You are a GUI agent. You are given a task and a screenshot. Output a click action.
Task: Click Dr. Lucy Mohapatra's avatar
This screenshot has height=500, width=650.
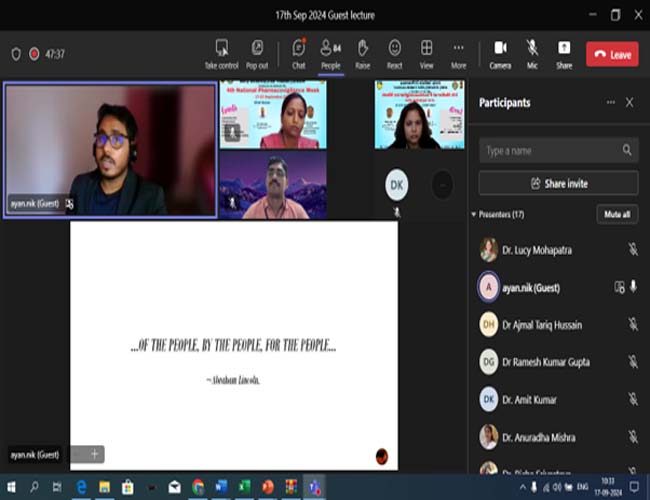[489, 250]
